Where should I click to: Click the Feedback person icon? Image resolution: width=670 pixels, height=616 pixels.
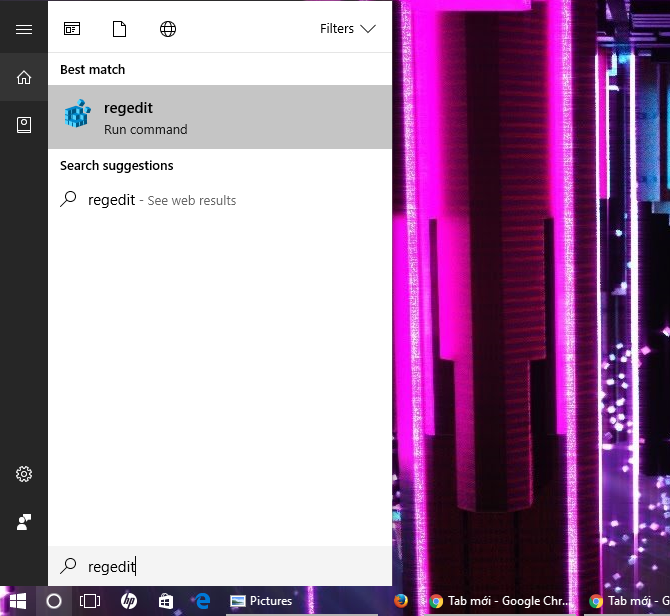[x=24, y=522]
